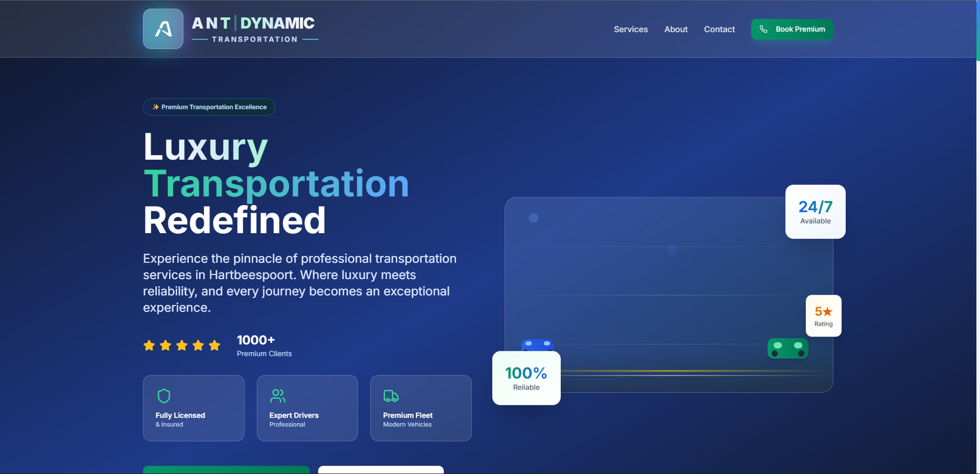The height and width of the screenshot is (474, 980).
Task: Click the ANT Dynamic logo icon
Action: point(162,29)
